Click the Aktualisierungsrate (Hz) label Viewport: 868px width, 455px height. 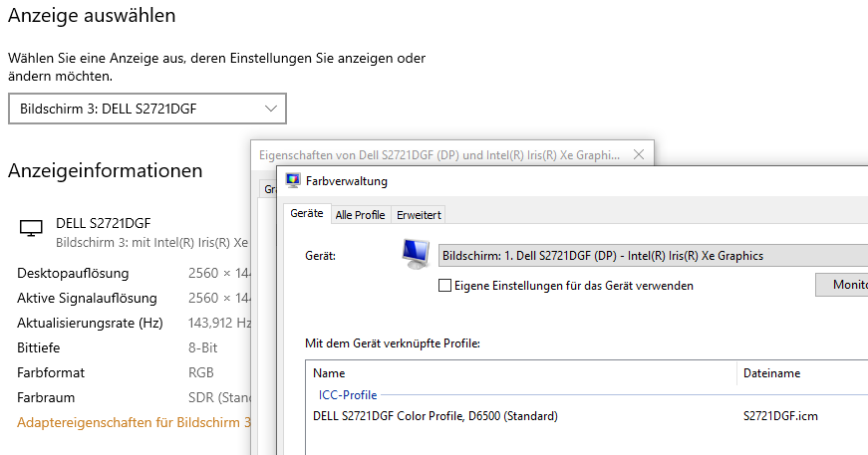click(90, 323)
